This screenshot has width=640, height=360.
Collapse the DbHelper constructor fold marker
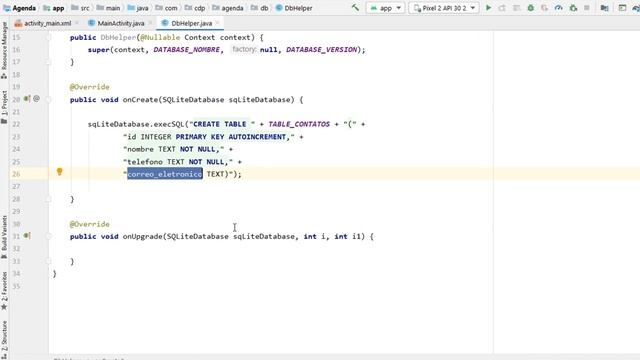49,38
